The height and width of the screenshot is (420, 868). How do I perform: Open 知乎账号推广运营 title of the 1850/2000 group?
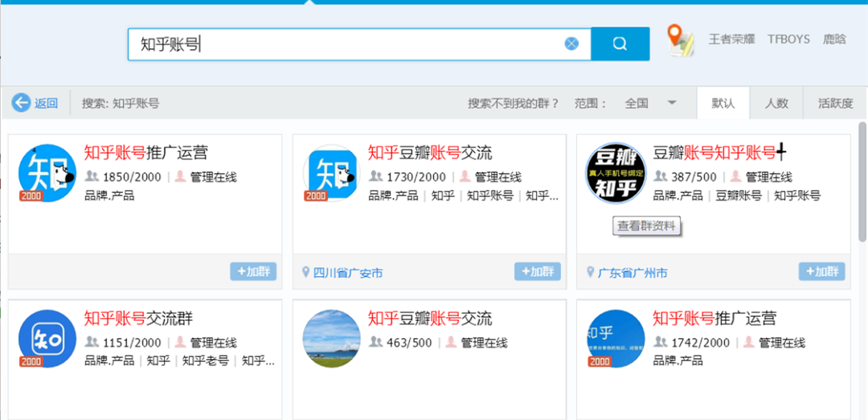(x=146, y=152)
